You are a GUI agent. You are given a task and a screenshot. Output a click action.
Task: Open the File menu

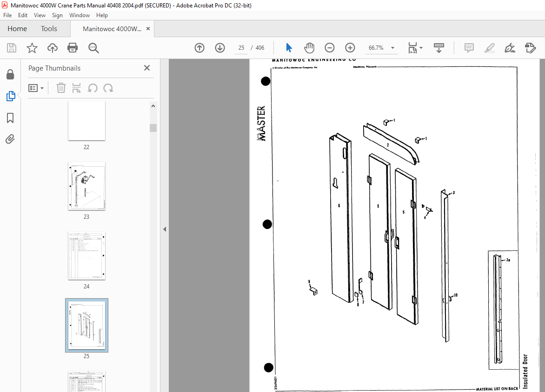[7, 15]
